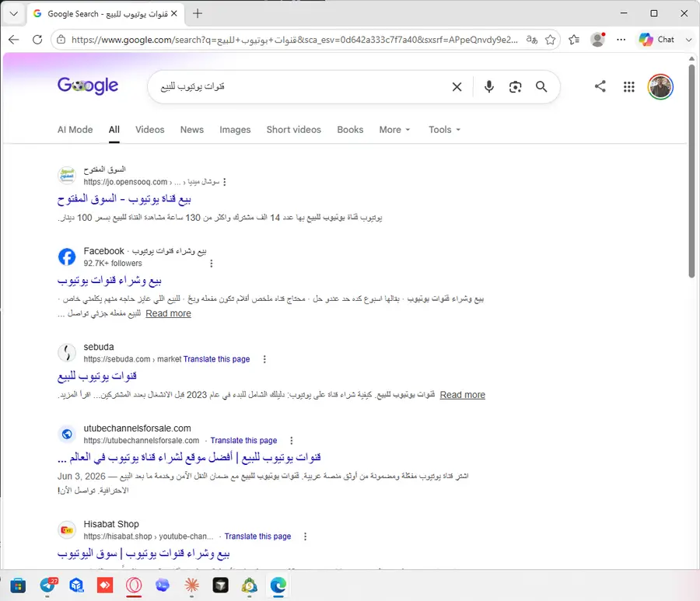
Task: Open more options for Hisabat Shop result
Action: (x=306, y=536)
